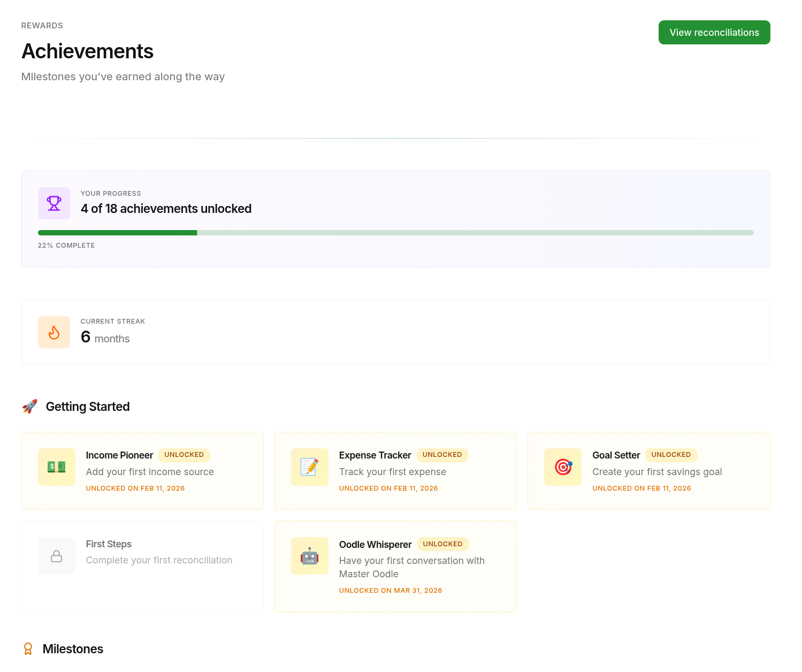Click the 'Milestones' section heading

(73, 649)
